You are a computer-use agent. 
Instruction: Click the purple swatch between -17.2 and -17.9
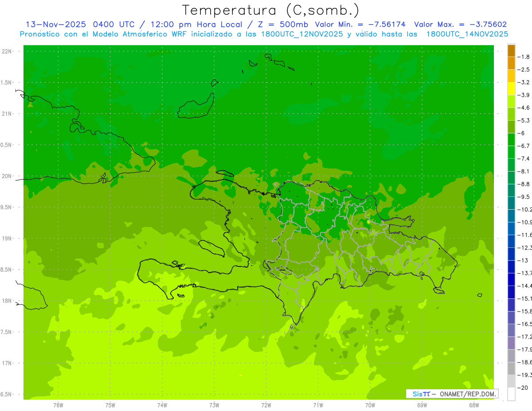tap(511, 343)
